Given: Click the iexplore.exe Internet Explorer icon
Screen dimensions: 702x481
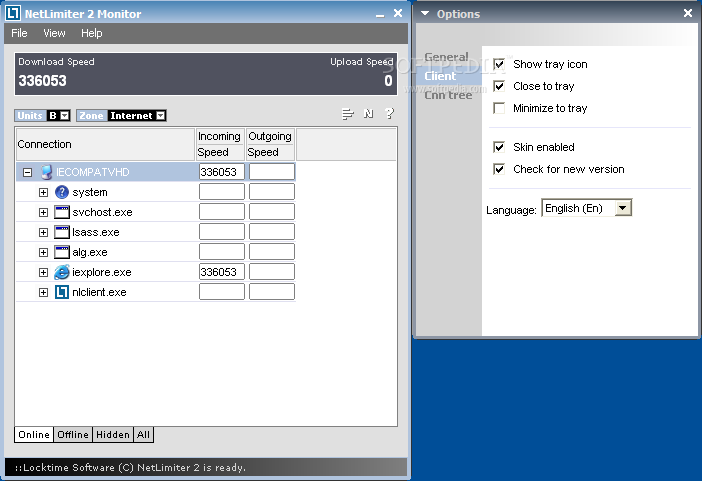Looking at the screenshot, I should click(62, 272).
